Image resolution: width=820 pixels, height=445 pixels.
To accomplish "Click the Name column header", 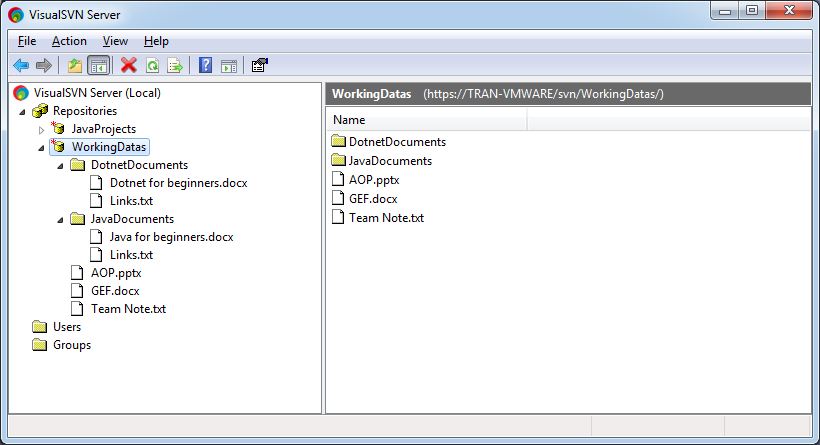I will click(x=427, y=120).
